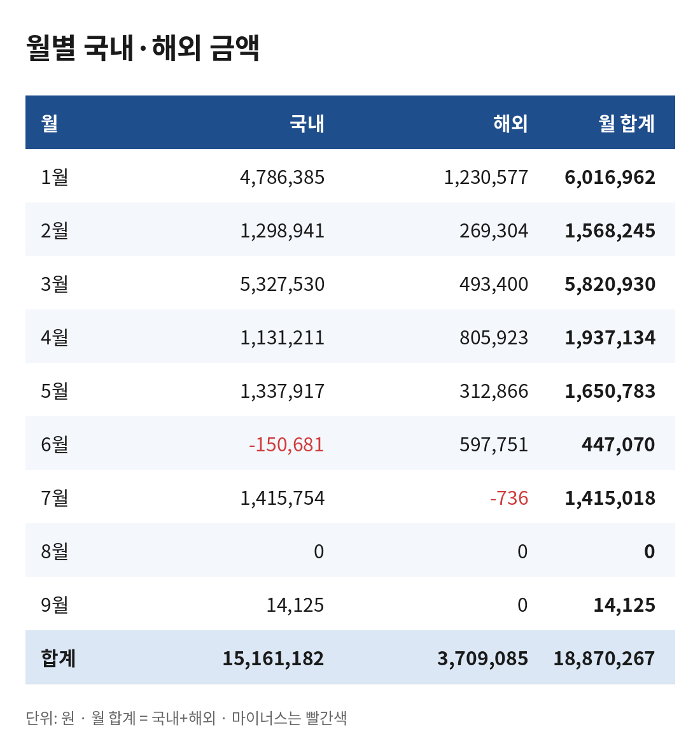The image size is (700, 741).
Task: Click the '3월' row label
Action: (54, 283)
